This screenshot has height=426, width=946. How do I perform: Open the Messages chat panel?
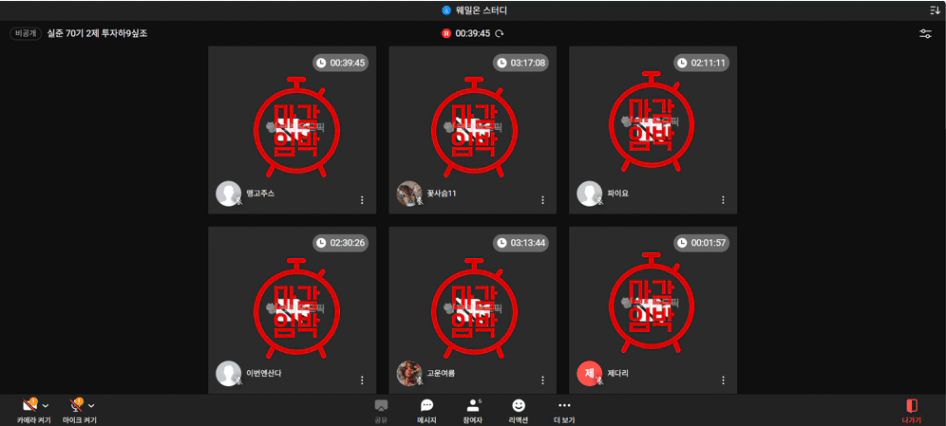coord(427,411)
